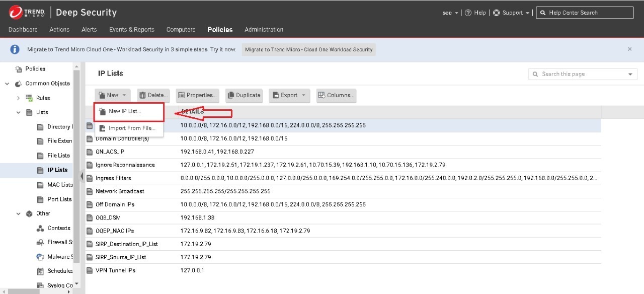This screenshot has height=294, width=644.
Task: Click the Port Lists document icon
Action: pyautogui.click(x=40, y=199)
